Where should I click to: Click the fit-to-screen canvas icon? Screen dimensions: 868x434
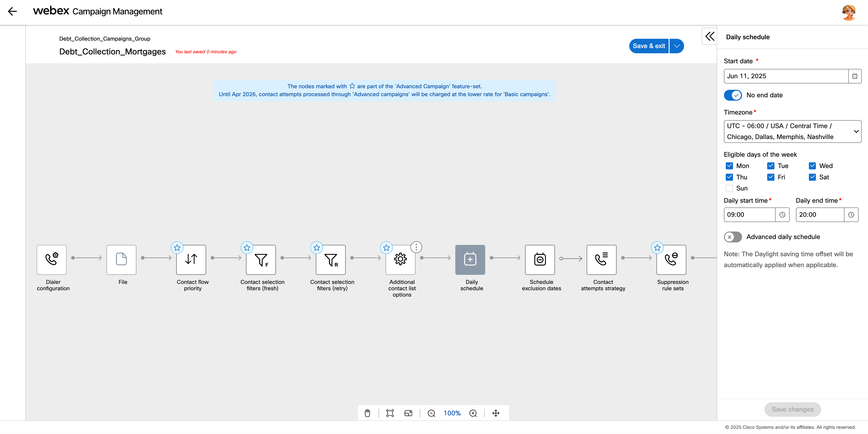click(x=390, y=413)
